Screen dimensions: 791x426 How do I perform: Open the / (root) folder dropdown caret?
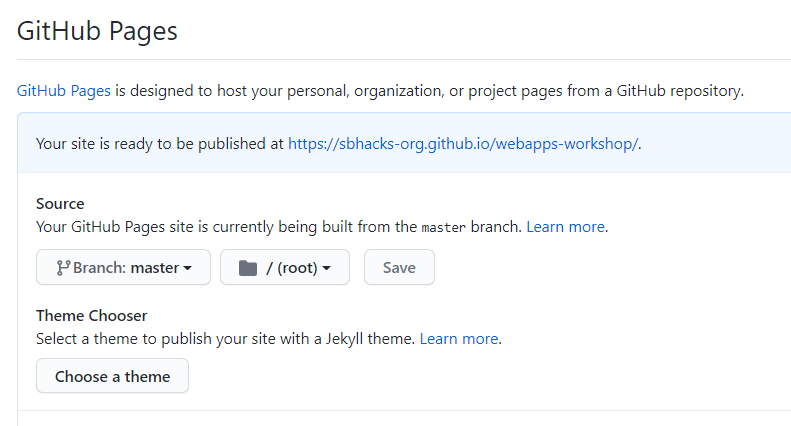tap(328, 268)
